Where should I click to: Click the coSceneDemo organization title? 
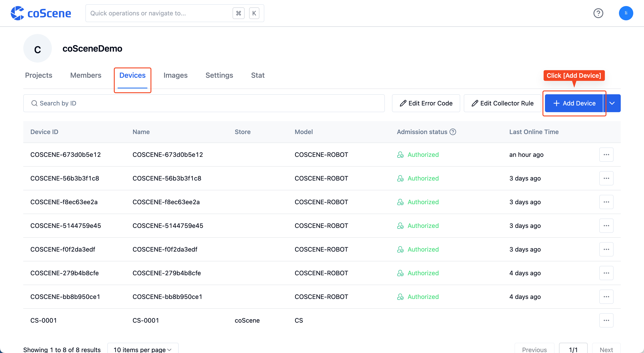point(92,48)
